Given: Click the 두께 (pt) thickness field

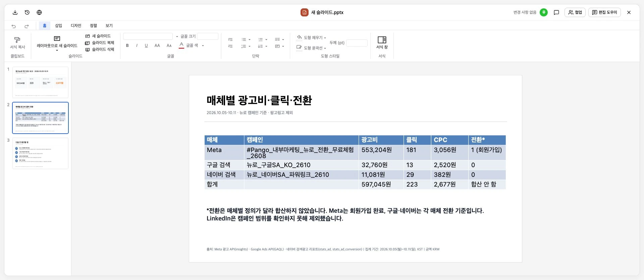Looking at the screenshot, I should point(357,43).
